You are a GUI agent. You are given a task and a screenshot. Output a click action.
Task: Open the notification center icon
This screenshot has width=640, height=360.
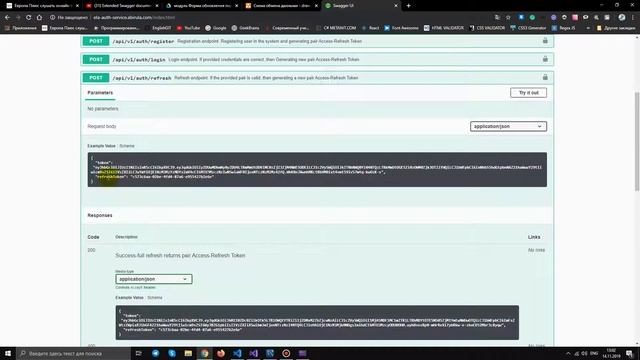[630, 353]
